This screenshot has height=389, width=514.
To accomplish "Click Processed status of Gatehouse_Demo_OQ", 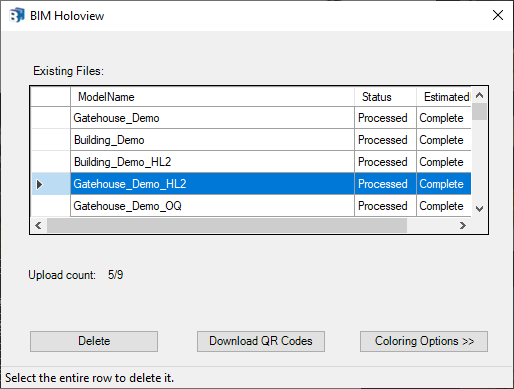I will [385, 206].
